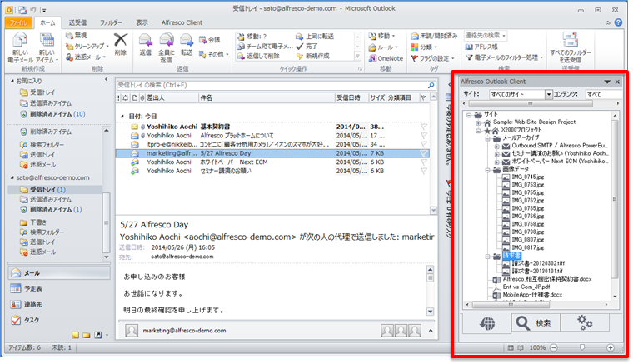Click the zoom out minus button
The width and height of the screenshot is (633, 364).
pos(554,347)
